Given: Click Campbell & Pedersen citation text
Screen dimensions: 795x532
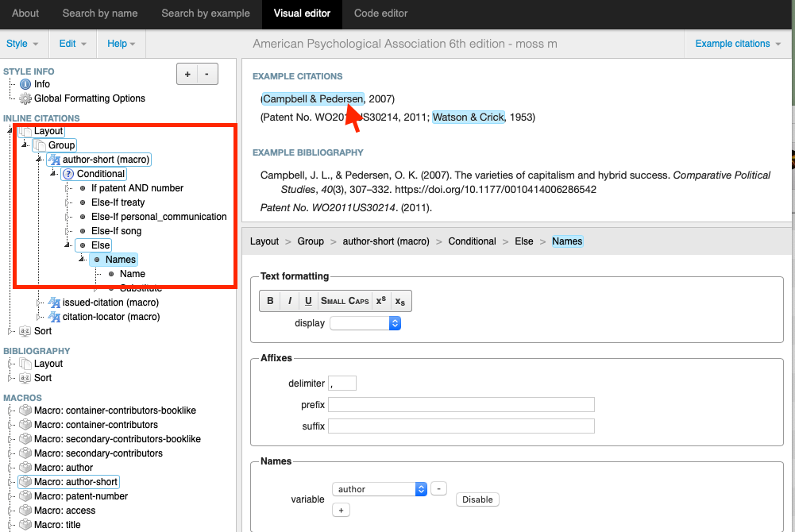Looking at the screenshot, I should click(x=313, y=98).
